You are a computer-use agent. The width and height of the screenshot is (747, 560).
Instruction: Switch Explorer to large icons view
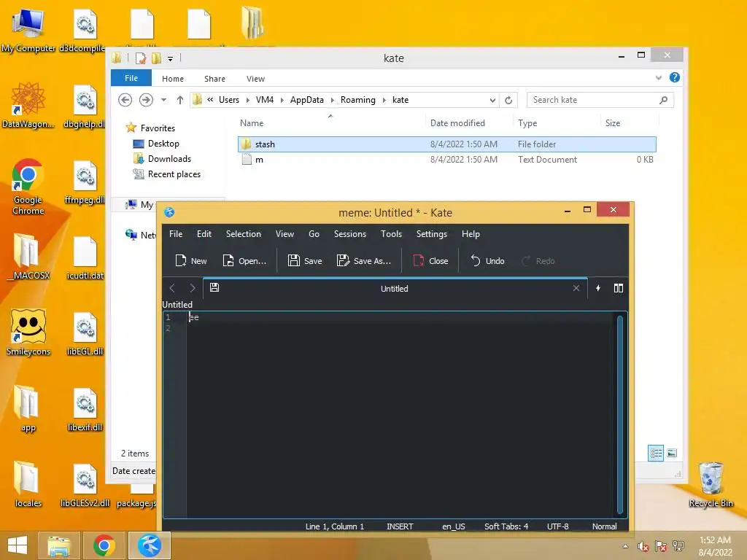pos(672,453)
